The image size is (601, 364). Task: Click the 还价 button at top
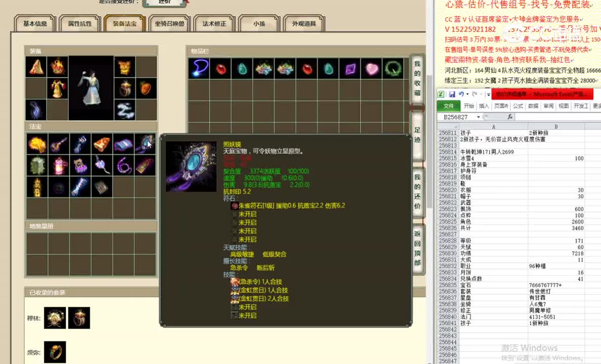(165, 3)
